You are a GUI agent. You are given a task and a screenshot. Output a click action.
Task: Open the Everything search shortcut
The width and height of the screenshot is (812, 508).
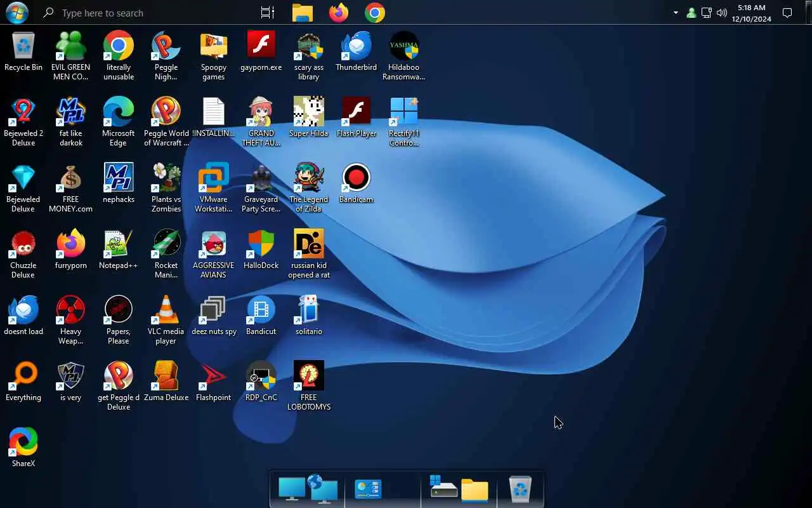coord(23,382)
